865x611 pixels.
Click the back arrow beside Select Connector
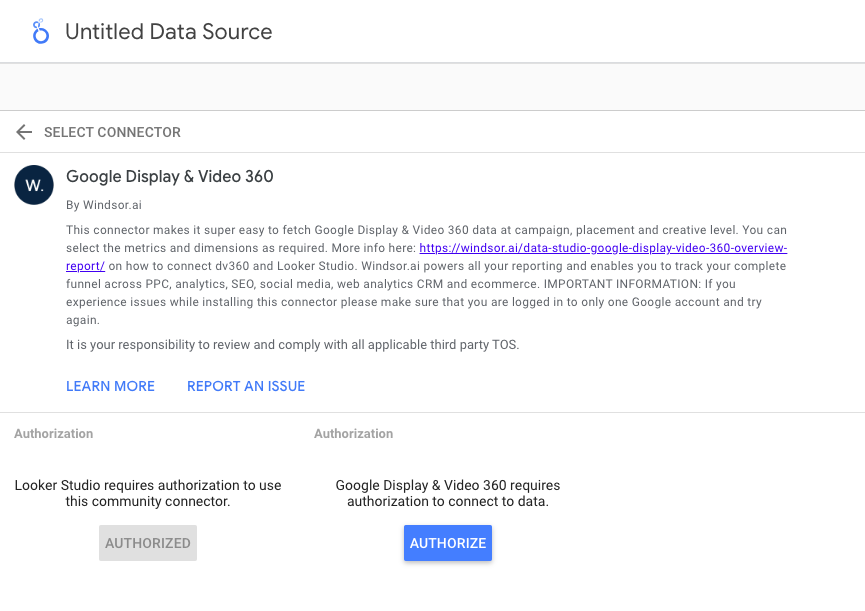[24, 132]
